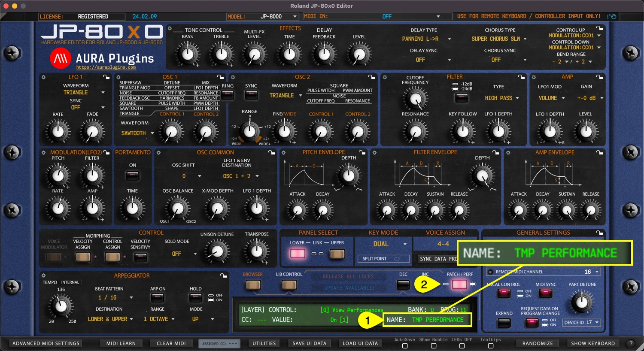Image resolution: width=644 pixels, height=351 pixels.
Task: Toggle the MIDI SYNC button
Action: tap(546, 294)
